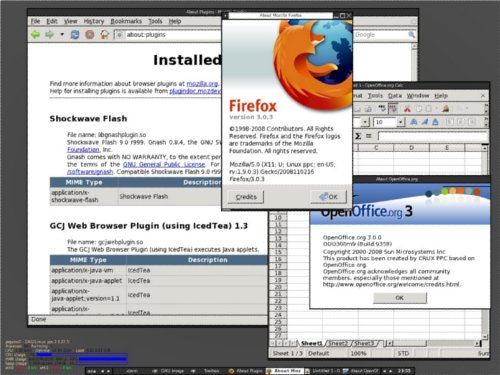Click the Paste icon in Calc toolbar
The width and height of the screenshot is (500, 375).
pyautogui.click(x=429, y=108)
